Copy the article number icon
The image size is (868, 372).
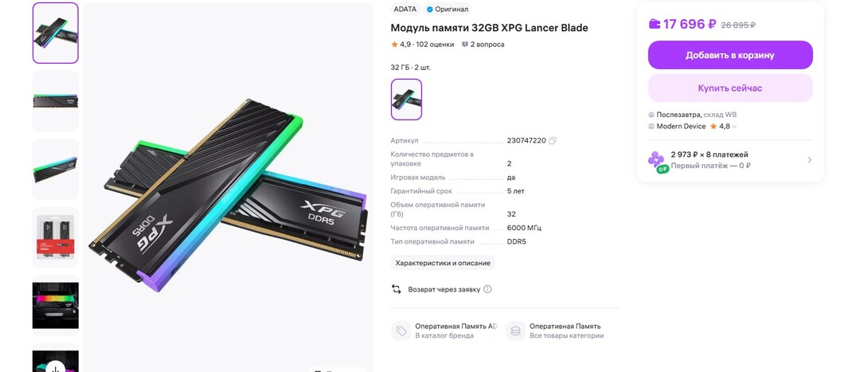pos(552,141)
